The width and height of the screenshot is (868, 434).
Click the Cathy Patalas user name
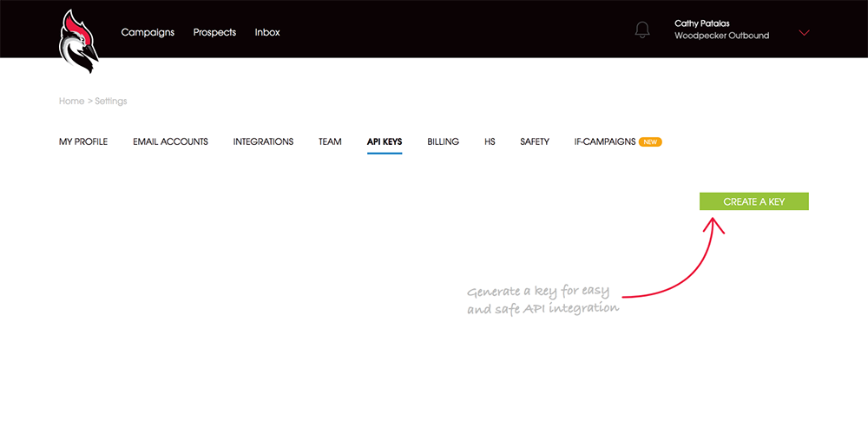click(x=702, y=23)
